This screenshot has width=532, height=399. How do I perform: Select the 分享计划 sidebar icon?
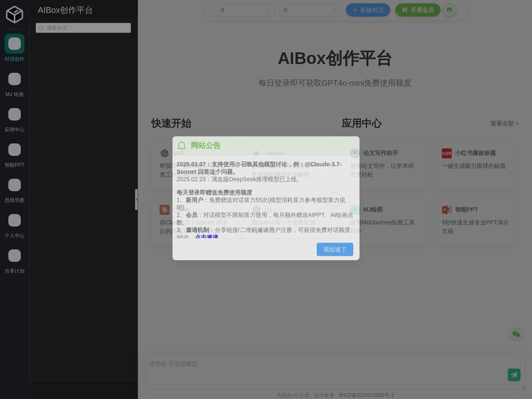click(x=15, y=256)
